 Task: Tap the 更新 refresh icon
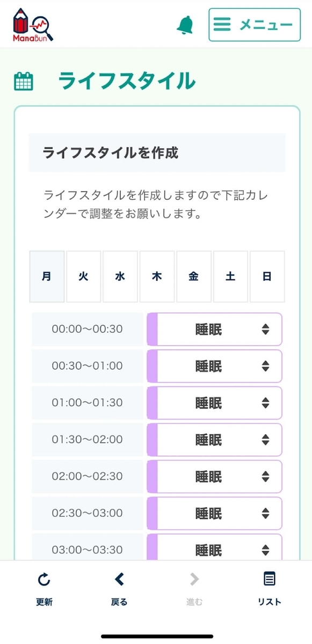click(x=43, y=579)
